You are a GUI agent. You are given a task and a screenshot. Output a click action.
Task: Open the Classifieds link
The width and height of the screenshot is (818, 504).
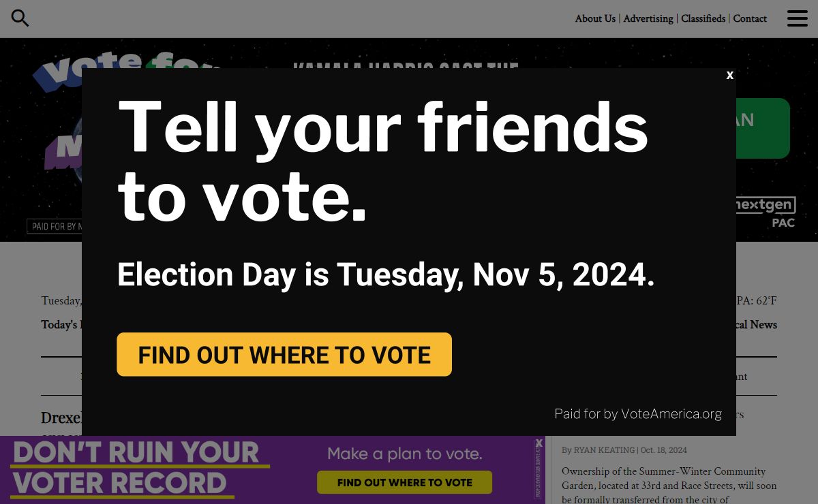pyautogui.click(x=703, y=18)
